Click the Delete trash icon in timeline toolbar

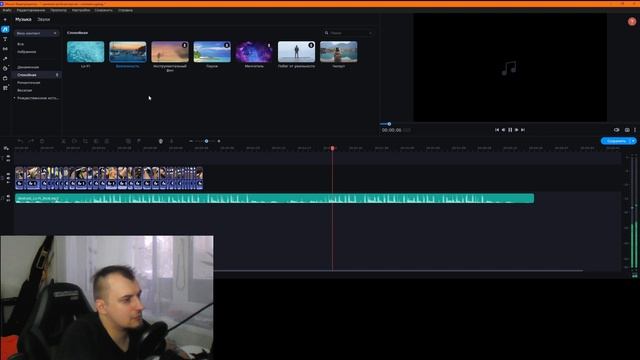tap(42, 141)
